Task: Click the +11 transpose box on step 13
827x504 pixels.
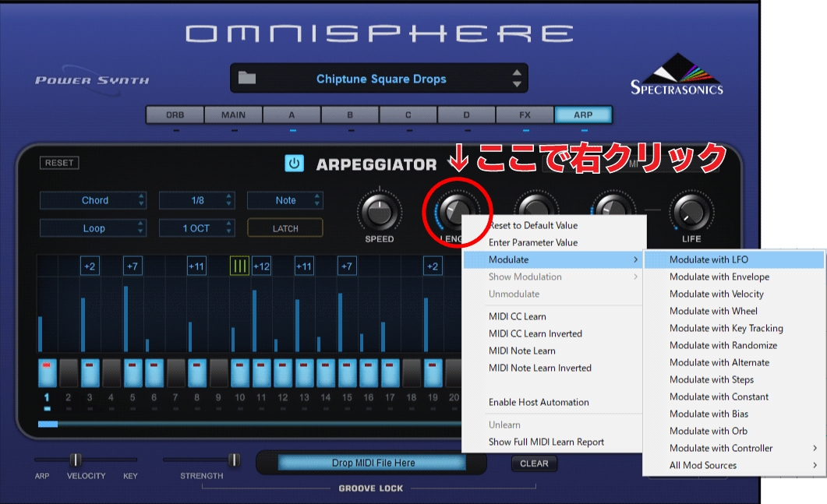Action: coord(304,266)
